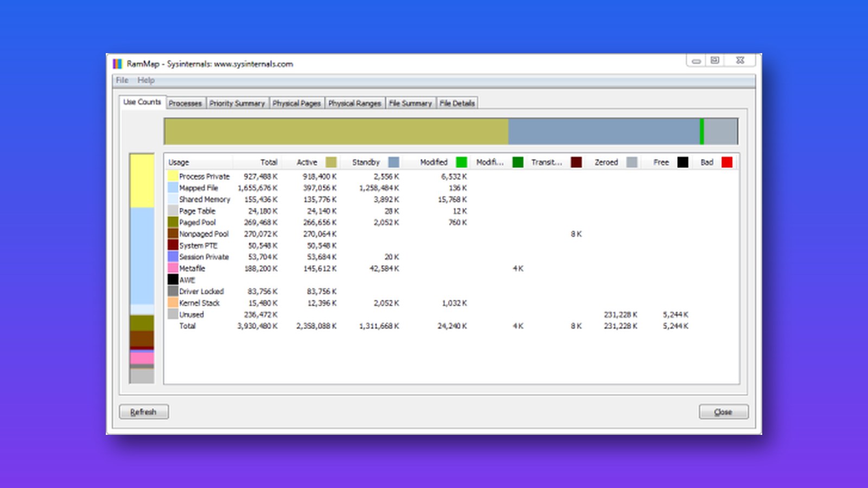This screenshot has width=868, height=488.
Task: Select the Unused row label
Action: click(192, 314)
